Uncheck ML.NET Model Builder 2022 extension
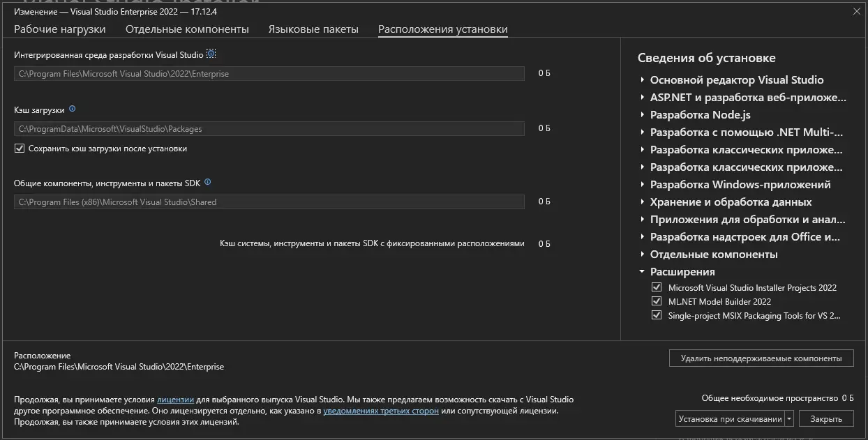The width and height of the screenshot is (868, 440). click(656, 301)
